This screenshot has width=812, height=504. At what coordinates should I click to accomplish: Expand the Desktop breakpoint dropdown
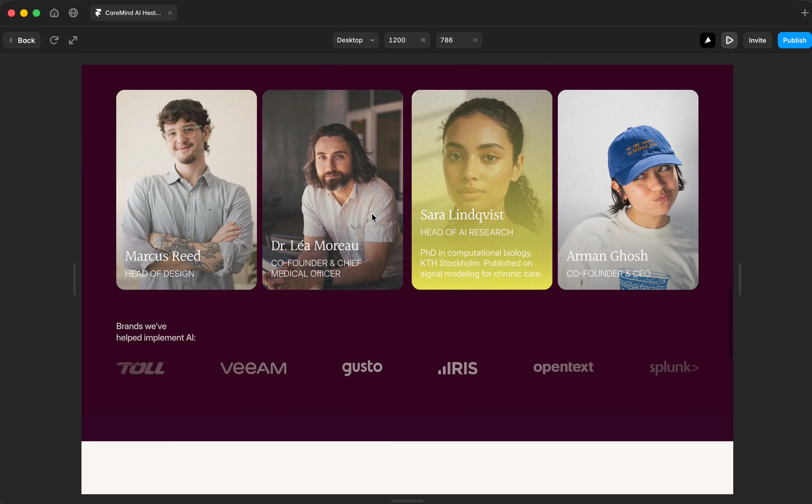point(355,40)
